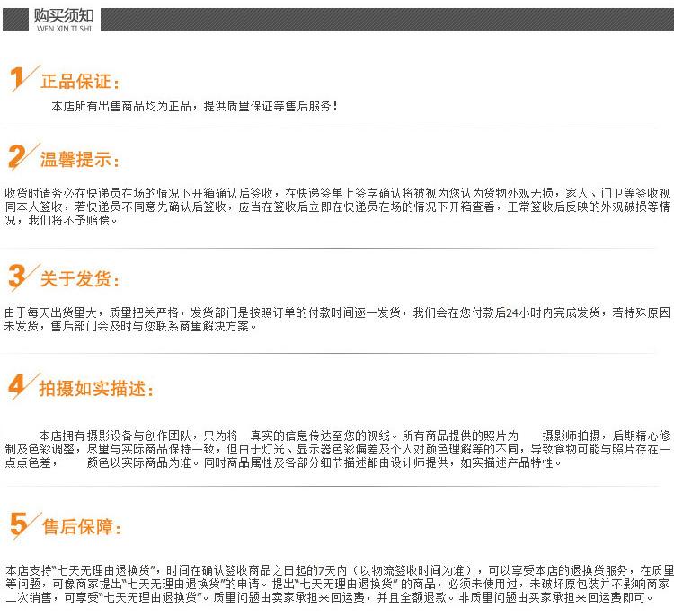The width and height of the screenshot is (674, 616).
Task: Click the paragraph about signing for delivery
Action: tap(337, 207)
